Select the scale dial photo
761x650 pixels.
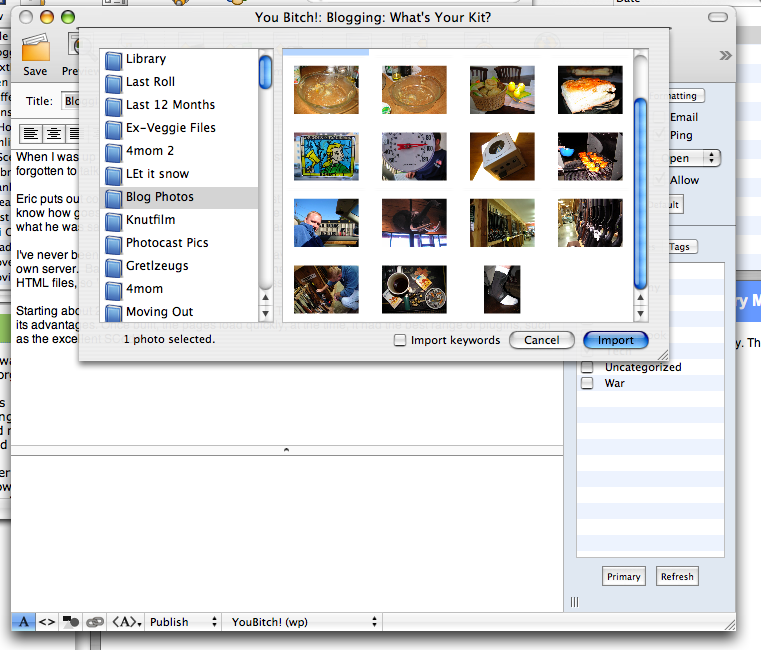pos(414,156)
